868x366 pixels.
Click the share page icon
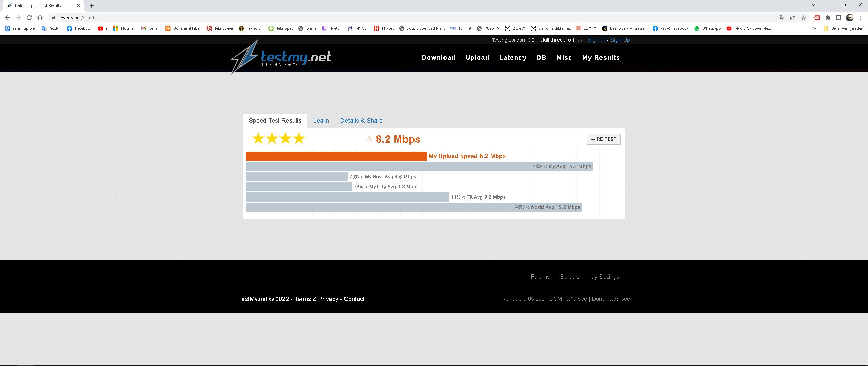click(793, 18)
